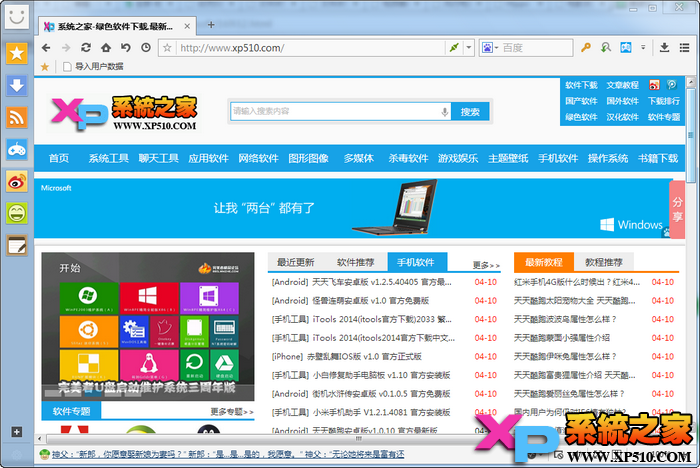This screenshot has width=700, height=468.
Task: Click the green rocket speed mode icon
Action: point(454,48)
